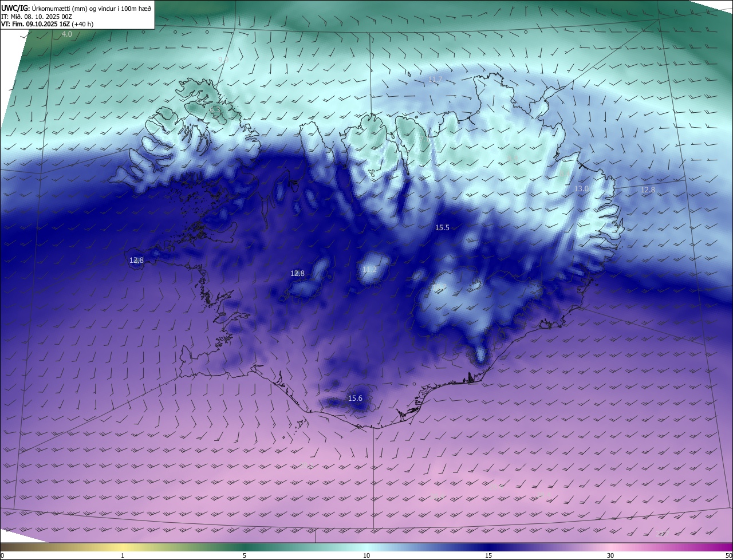Viewport: 733px width, 560px height.
Task: Click the 0 tick on the colour scale
Action: [x=2, y=555]
